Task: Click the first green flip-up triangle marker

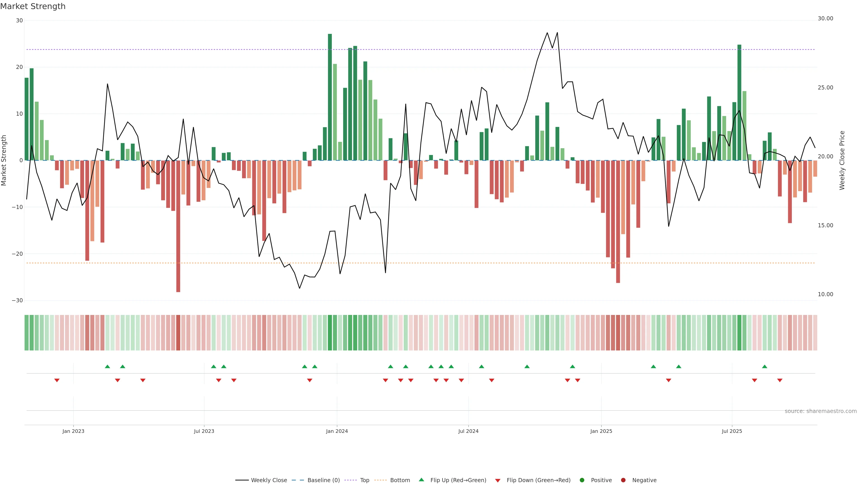Action: coord(108,366)
